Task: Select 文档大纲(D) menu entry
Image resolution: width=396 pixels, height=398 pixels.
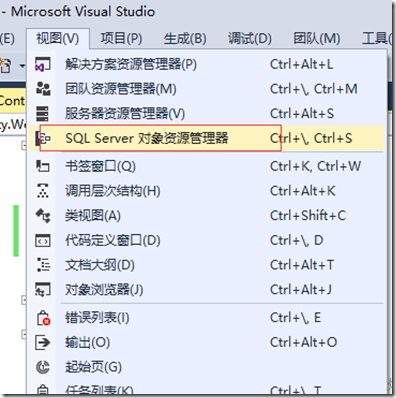Action: click(x=207, y=265)
